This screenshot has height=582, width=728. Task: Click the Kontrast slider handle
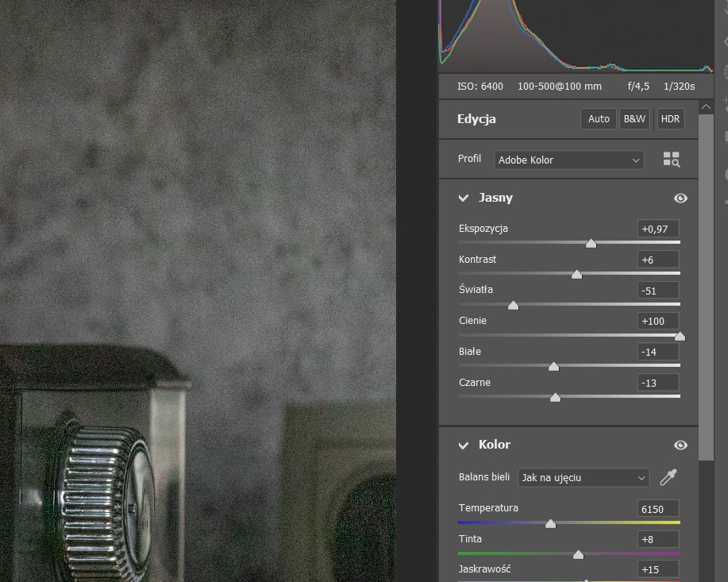(576, 275)
